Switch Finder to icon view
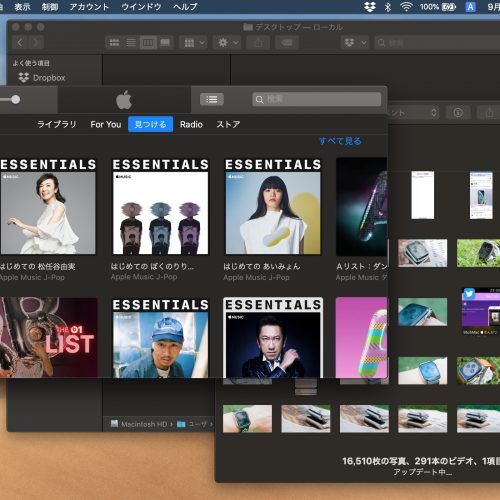500x500 pixels. 115,42
